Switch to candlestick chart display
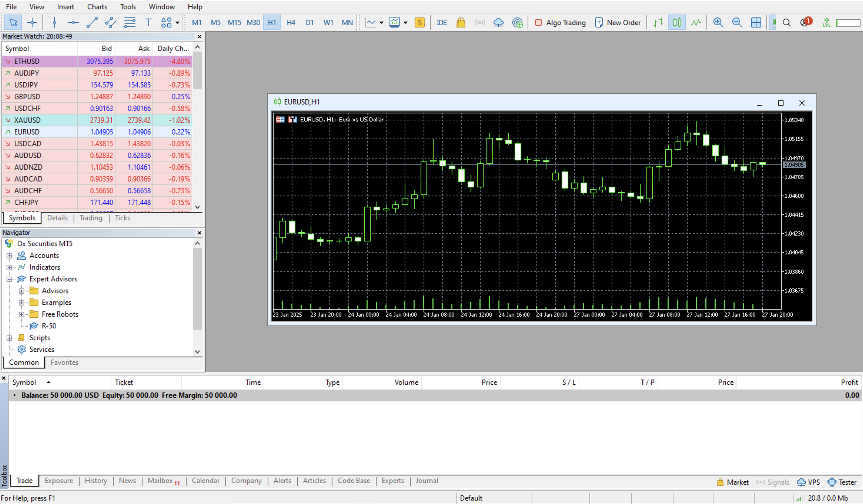863x504 pixels. [677, 23]
